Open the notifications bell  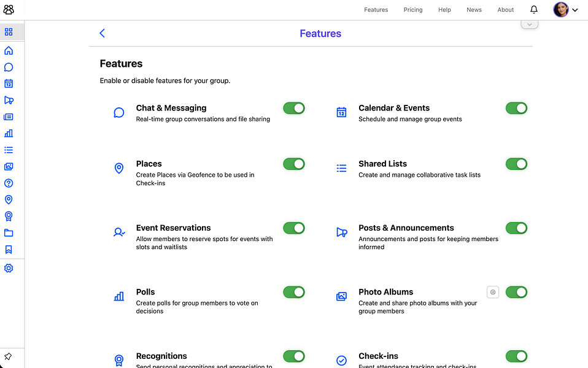point(534,9)
